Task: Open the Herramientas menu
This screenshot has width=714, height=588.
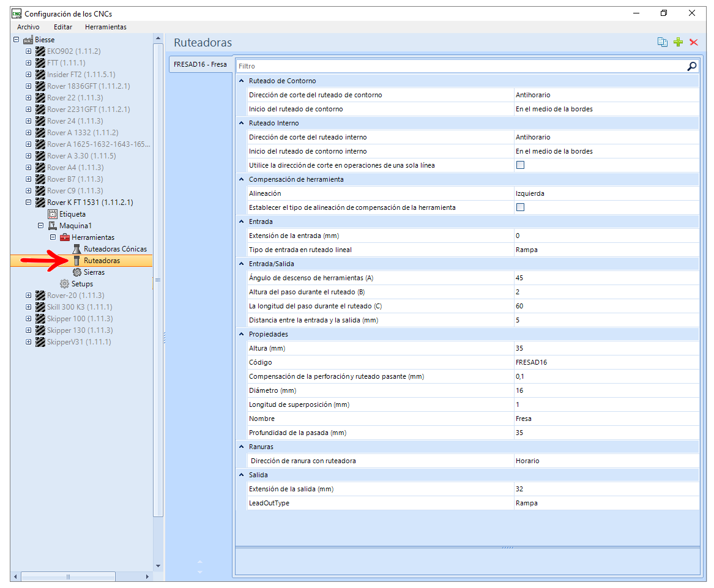Action: point(106,28)
